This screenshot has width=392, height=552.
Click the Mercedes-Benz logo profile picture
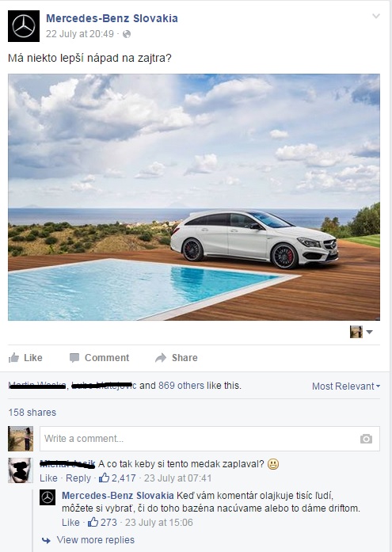click(24, 26)
